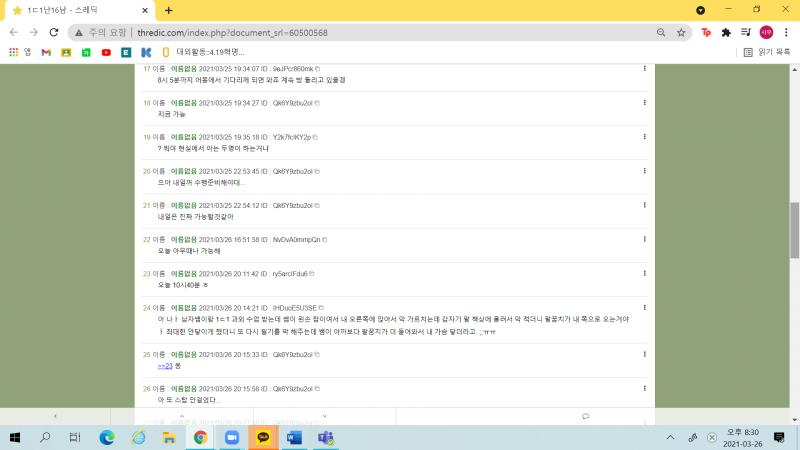Open the blue K bookmark icon
This screenshot has height=450, width=800.
(x=146, y=52)
